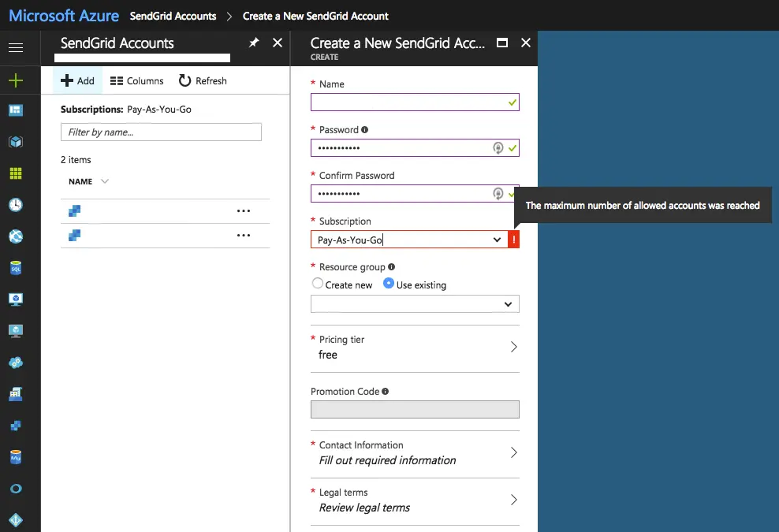Click the Password info icon
Screen dimensions: 779x532
364,129
